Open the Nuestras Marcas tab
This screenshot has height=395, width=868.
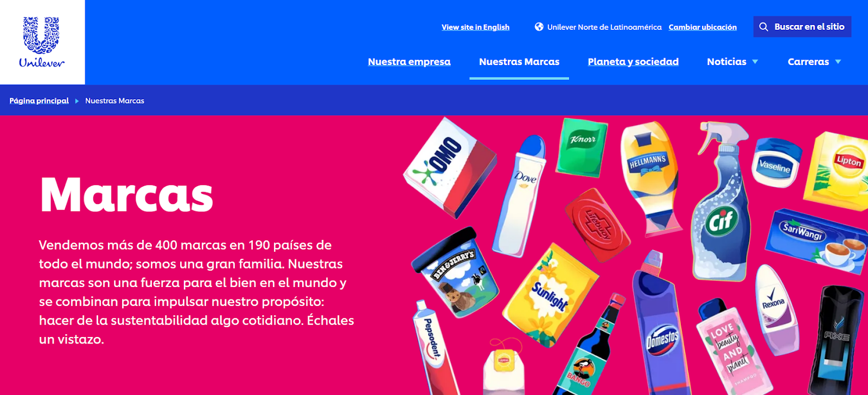coord(519,62)
